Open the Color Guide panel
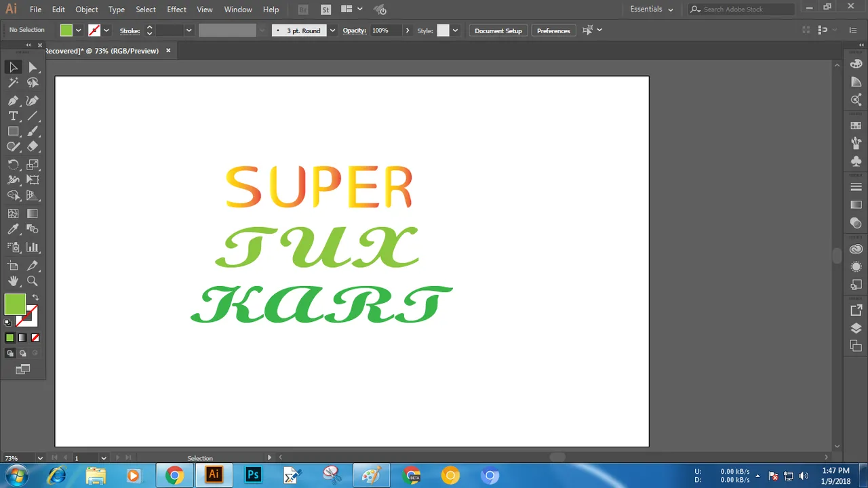The width and height of the screenshot is (868, 488). click(856, 82)
